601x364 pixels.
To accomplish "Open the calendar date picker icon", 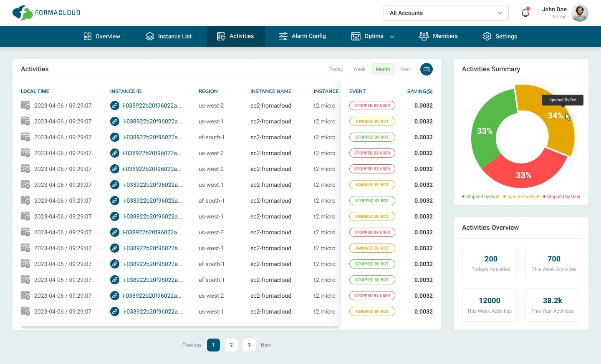I will pyautogui.click(x=427, y=69).
